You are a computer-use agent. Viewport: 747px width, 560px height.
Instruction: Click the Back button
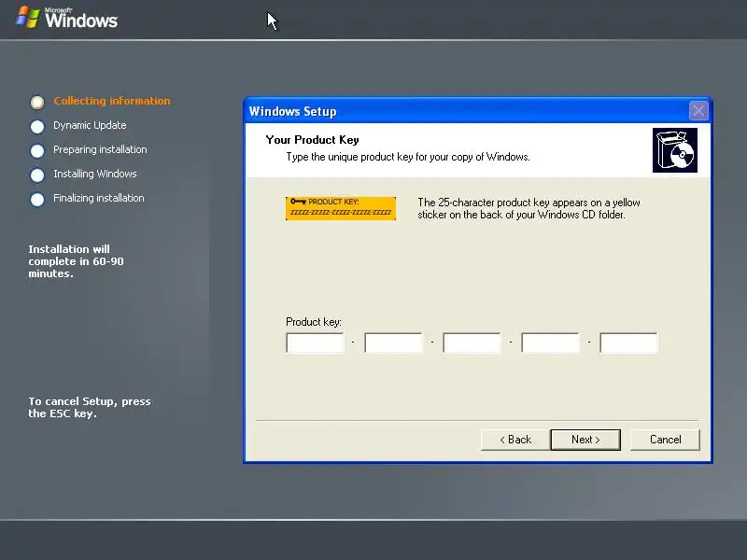515,440
